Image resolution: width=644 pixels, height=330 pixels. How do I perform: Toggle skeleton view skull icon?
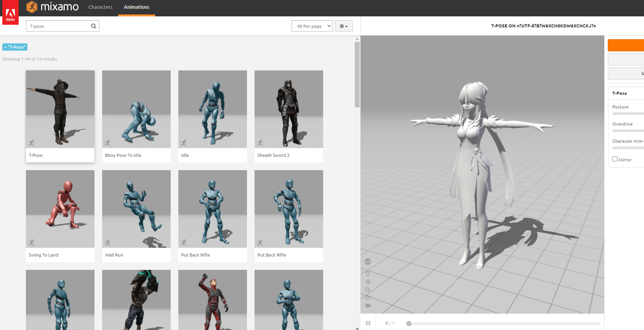(x=368, y=261)
